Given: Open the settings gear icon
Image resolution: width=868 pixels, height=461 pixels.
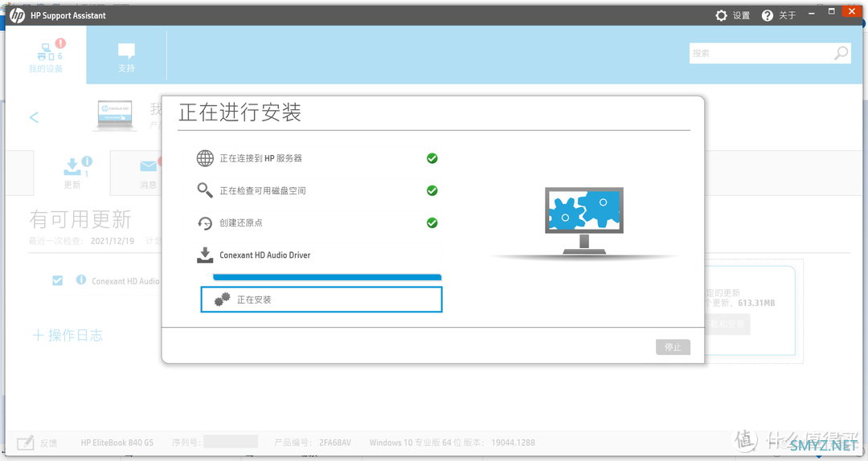Looking at the screenshot, I should coord(721,15).
